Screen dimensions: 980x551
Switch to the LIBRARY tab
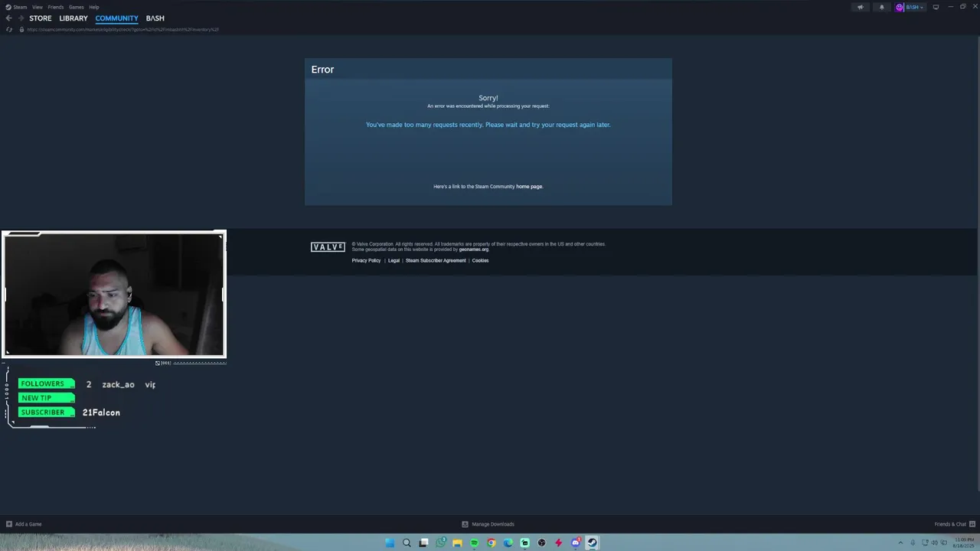[x=73, y=18]
